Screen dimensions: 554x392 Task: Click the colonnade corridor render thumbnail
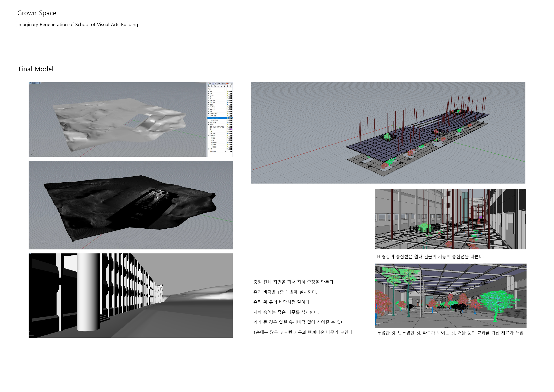tap(130, 295)
